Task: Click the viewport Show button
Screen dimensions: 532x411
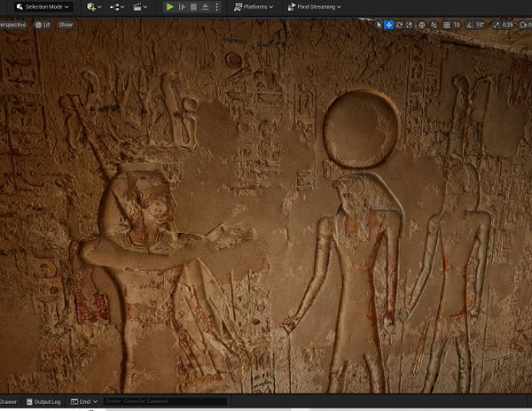Action: 66,25
